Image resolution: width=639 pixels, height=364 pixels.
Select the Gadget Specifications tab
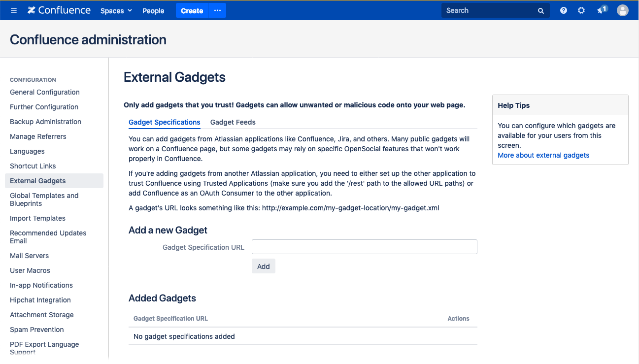point(164,122)
